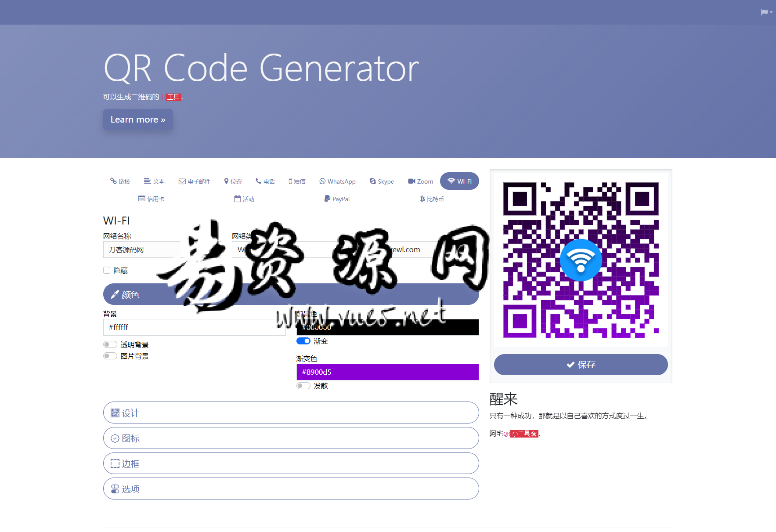Select the 电子邮件 email tab
The width and height of the screenshot is (776, 532).
click(195, 181)
